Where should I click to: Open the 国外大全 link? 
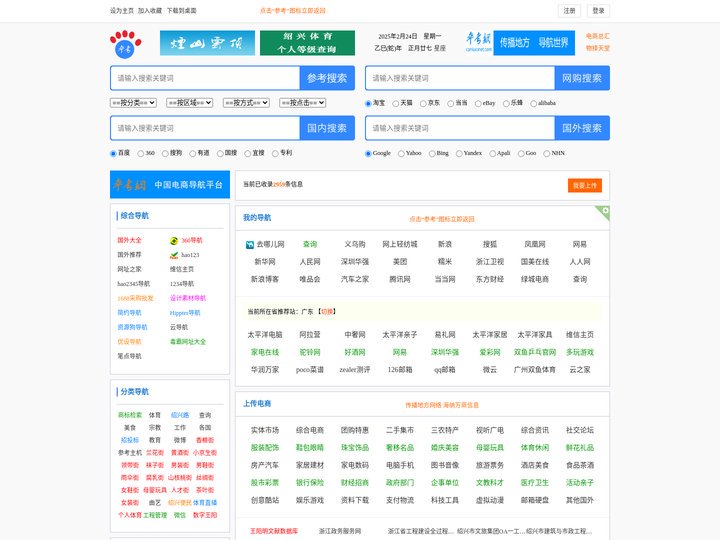(x=129, y=240)
